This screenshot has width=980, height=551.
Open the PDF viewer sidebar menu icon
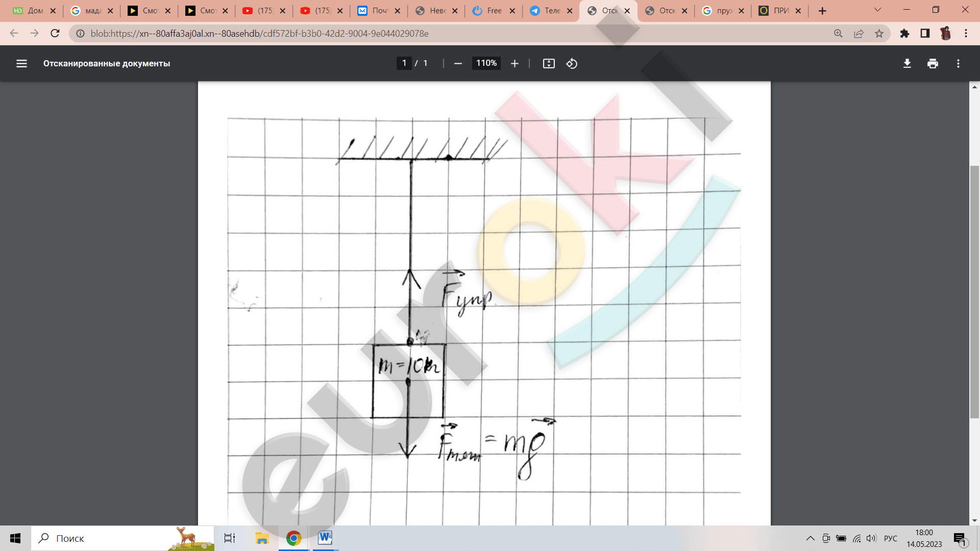[x=21, y=63]
